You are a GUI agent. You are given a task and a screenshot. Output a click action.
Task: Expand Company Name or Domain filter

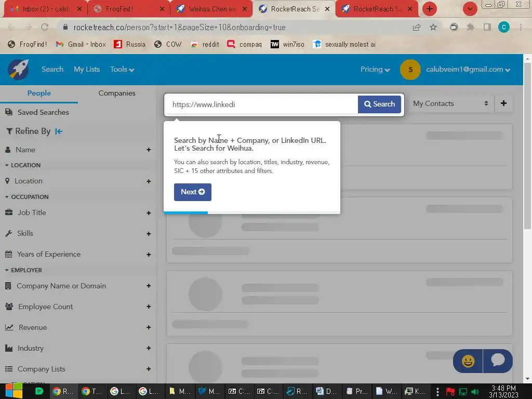149,286
